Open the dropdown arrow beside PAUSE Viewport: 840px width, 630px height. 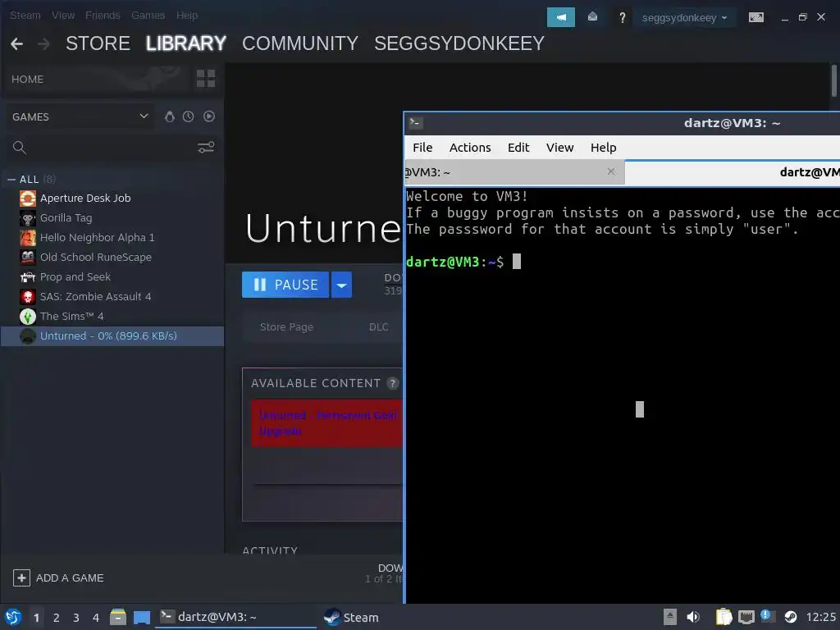coord(341,285)
